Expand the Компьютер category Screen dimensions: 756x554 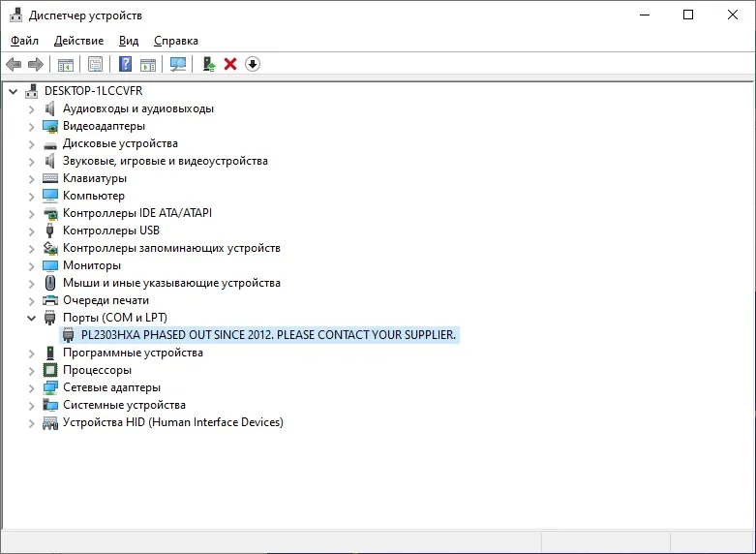(31, 197)
